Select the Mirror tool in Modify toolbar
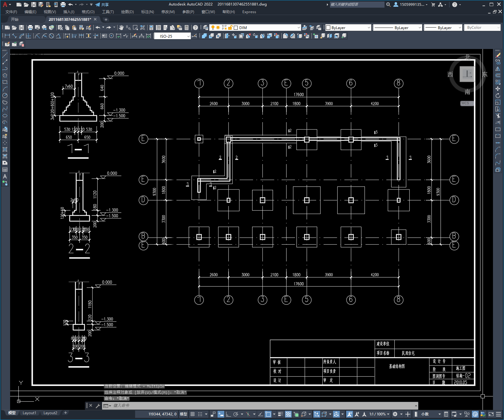The height and width of the screenshot is (420, 504). pos(498,69)
